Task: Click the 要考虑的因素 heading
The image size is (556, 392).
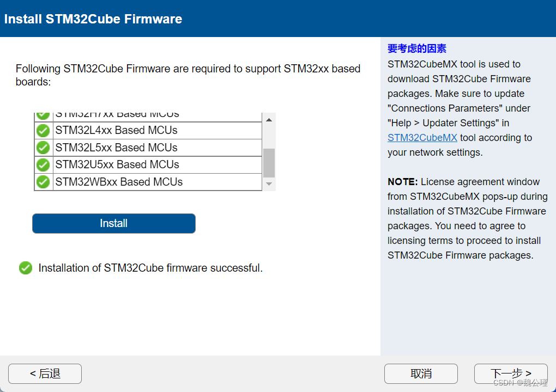Action: tap(416, 48)
